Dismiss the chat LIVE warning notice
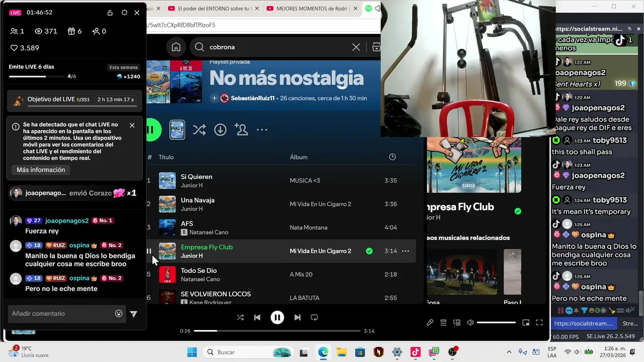Viewport: 644px width, 362px height. [132, 125]
